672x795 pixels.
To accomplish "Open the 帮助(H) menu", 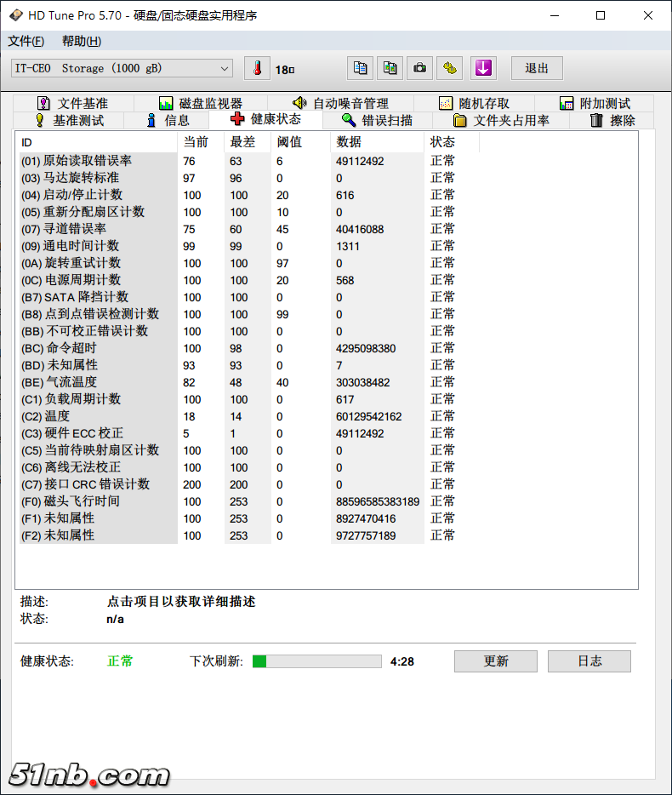I will click(81, 41).
